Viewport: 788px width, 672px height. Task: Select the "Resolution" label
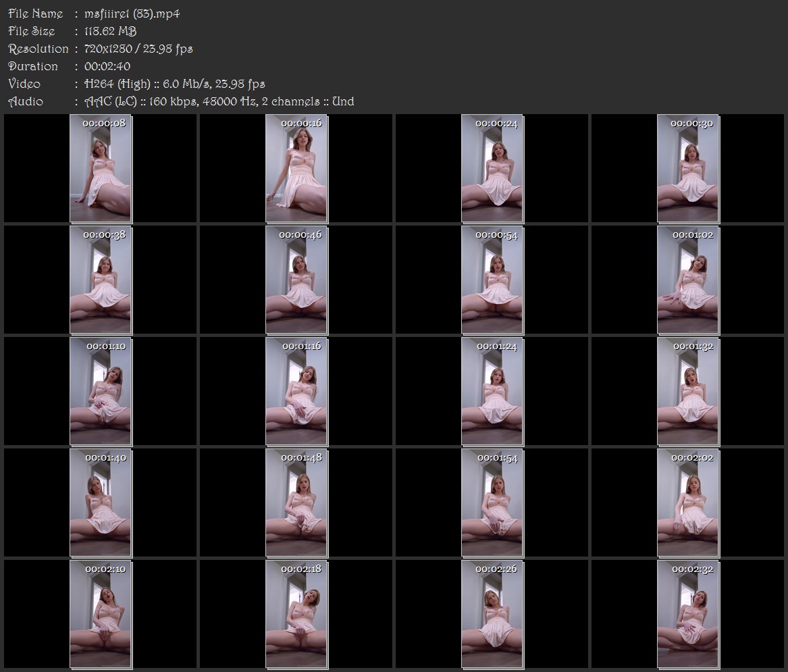pyautogui.click(x=38, y=49)
